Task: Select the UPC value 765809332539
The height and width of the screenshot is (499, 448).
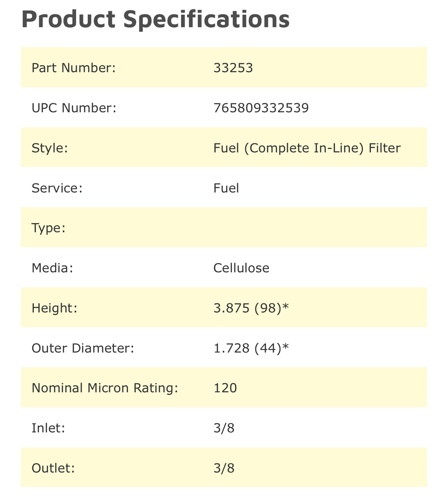Action: click(261, 108)
